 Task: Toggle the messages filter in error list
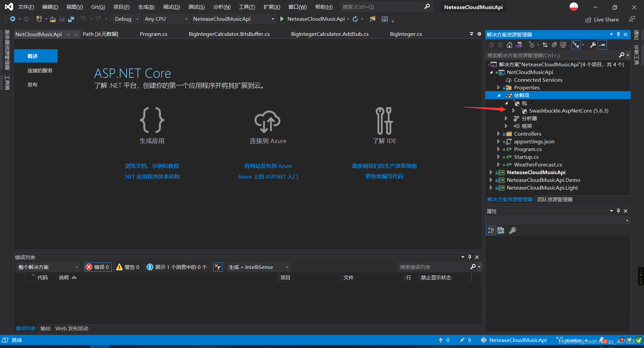point(177,267)
